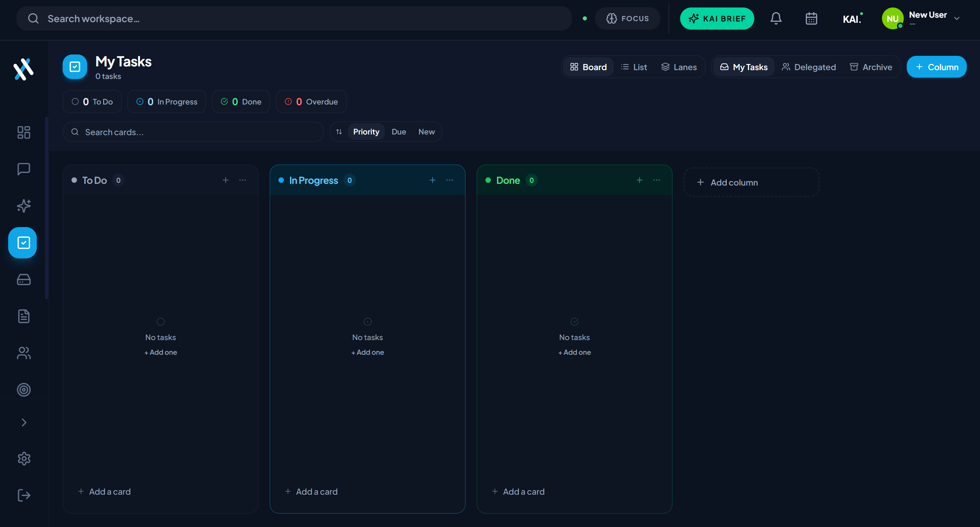
Task: Open the drive storage sidebar icon
Action: click(23, 280)
